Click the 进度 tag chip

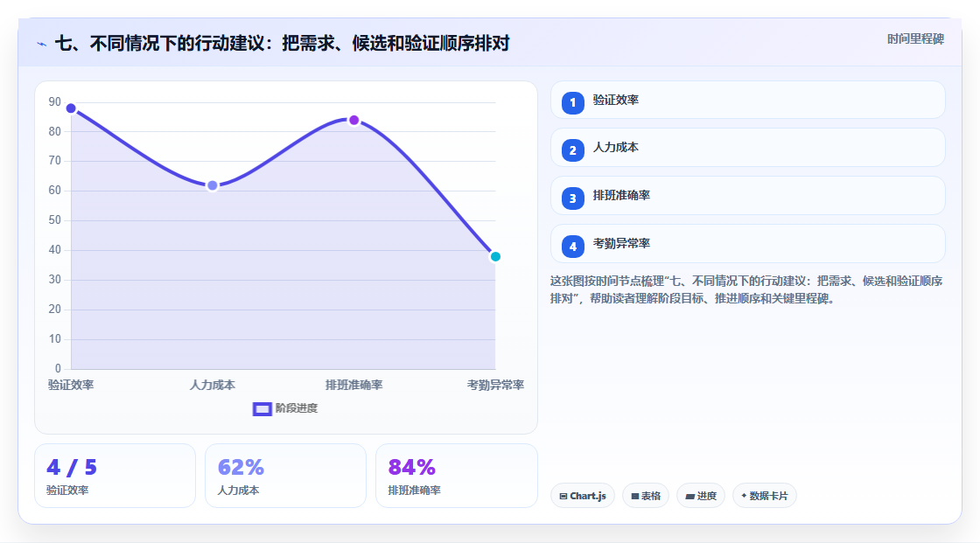point(701,496)
